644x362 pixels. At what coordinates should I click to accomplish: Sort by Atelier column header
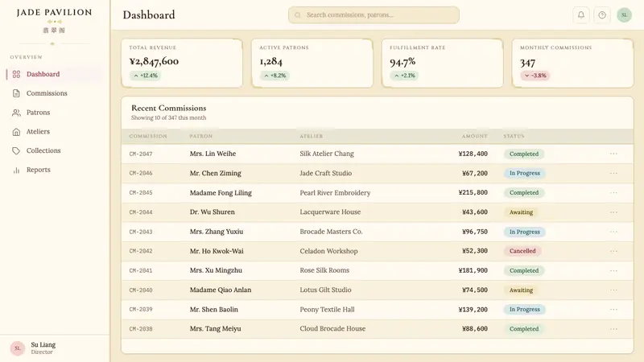coord(311,136)
